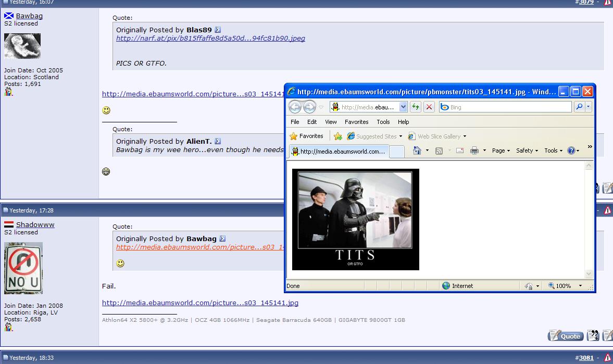Screen dimensions: 613x364
Task: Click view-post icon beside Blas89
Action: [218, 30]
